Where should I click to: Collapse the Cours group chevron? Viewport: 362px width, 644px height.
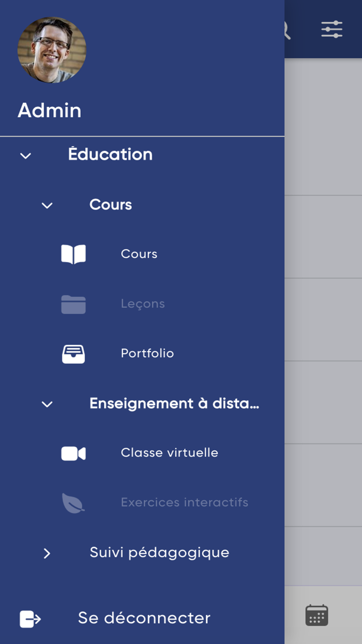[47, 206]
